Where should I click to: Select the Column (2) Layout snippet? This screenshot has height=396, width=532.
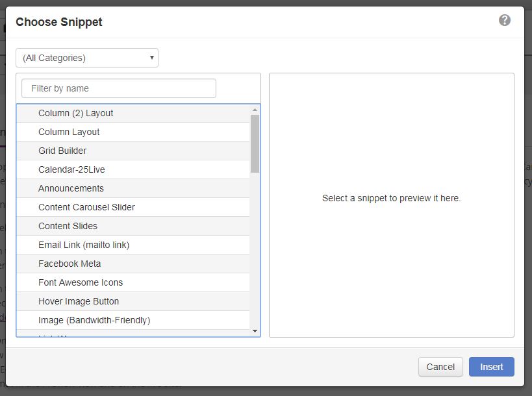tap(75, 113)
